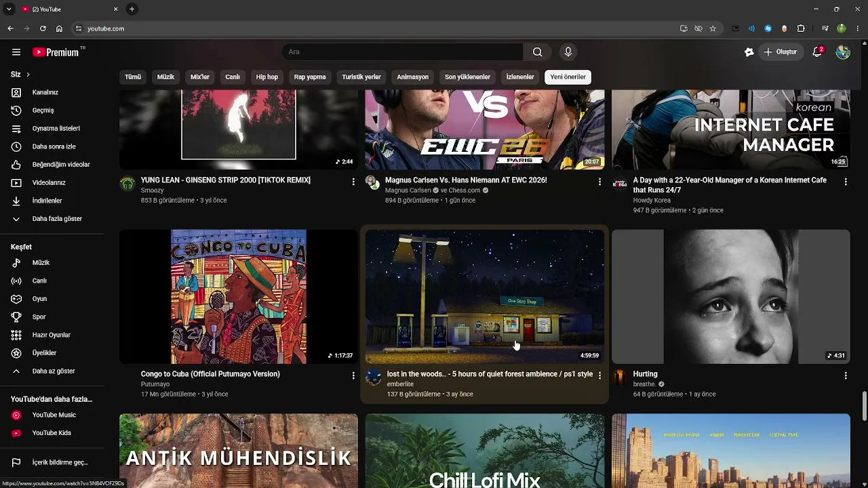The image size is (868, 488).
Task: Open a new browser tab
Action: pos(132,9)
